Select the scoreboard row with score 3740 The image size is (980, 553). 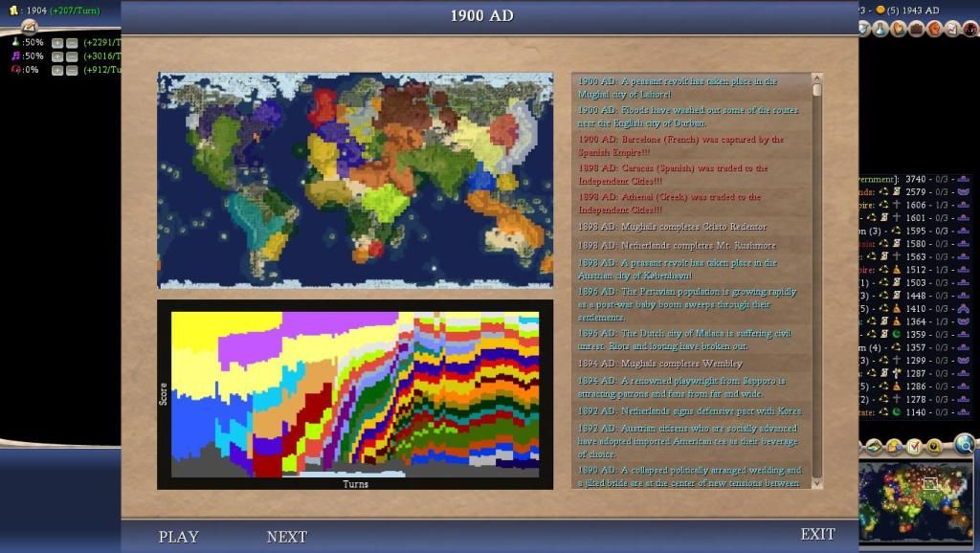click(x=915, y=179)
